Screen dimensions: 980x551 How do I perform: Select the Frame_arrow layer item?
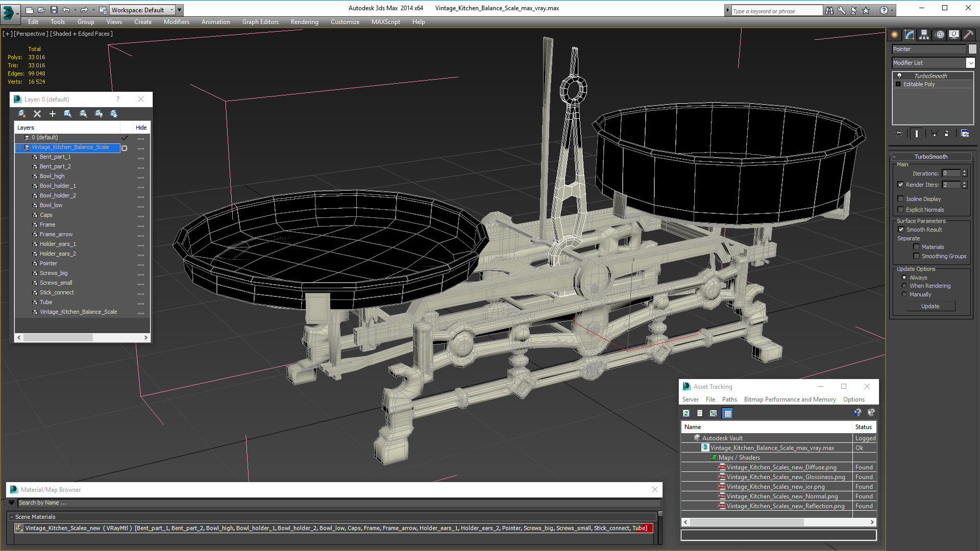pos(56,234)
